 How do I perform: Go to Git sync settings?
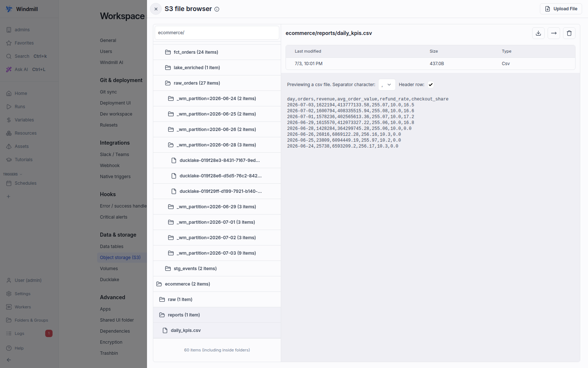tap(108, 92)
